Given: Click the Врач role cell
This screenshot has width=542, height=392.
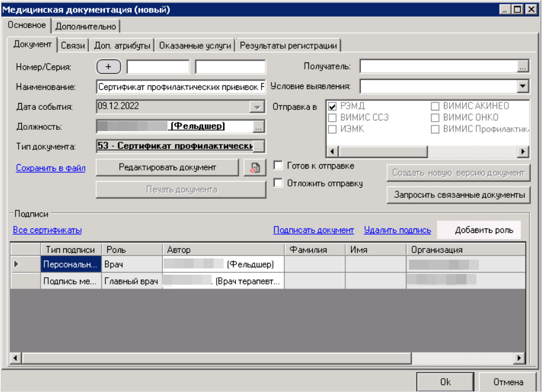Looking at the screenshot, I should point(132,265).
